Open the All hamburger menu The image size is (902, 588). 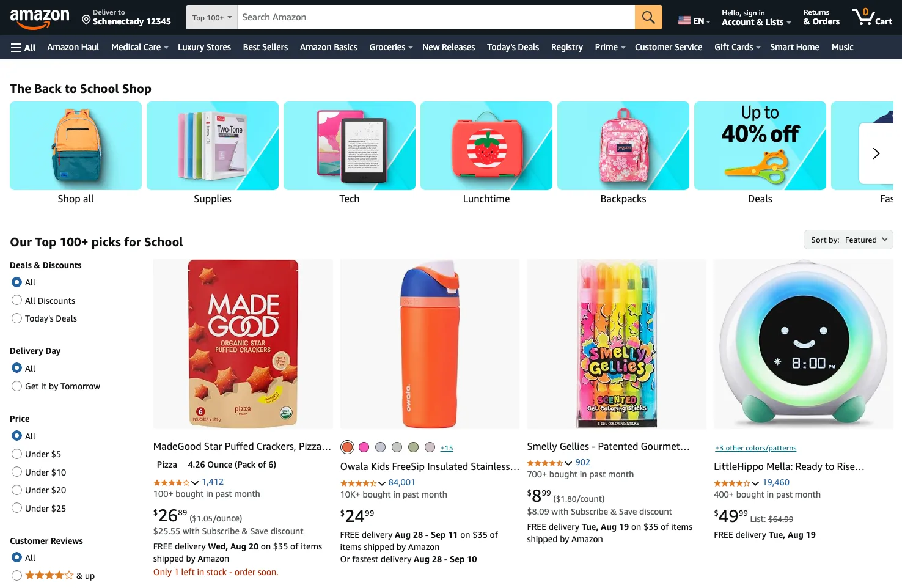23,47
